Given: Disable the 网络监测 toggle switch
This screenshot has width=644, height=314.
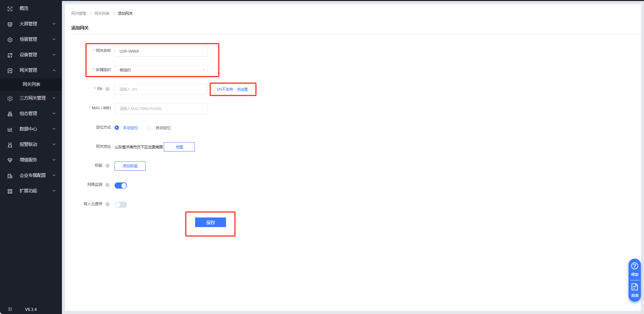Looking at the screenshot, I should pos(121,186).
